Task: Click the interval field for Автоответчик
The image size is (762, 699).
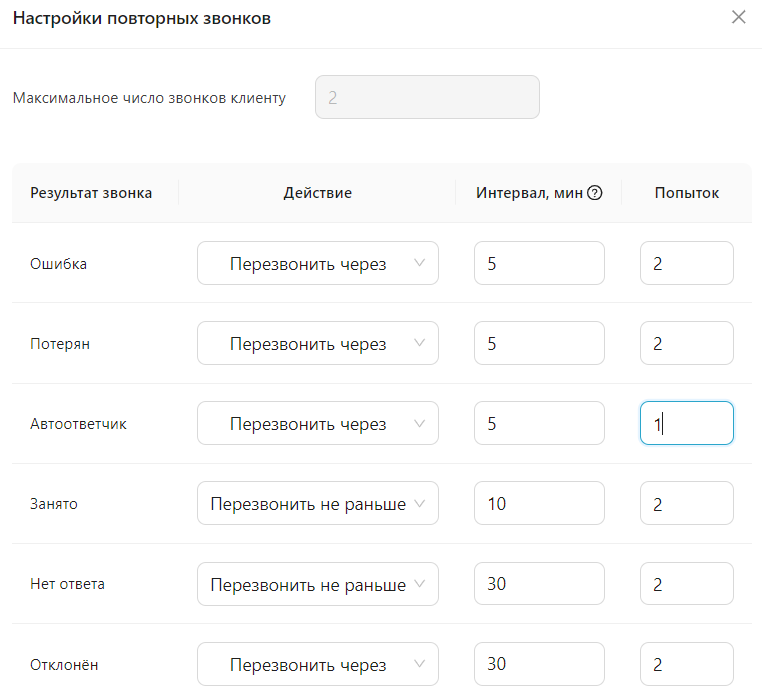Action: pos(539,423)
